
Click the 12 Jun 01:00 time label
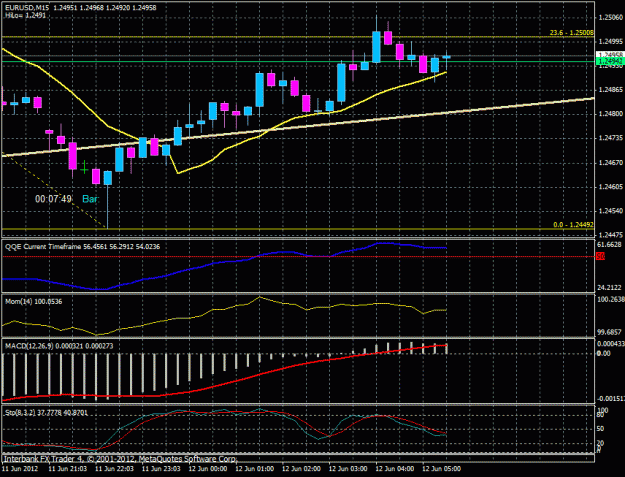254,469
